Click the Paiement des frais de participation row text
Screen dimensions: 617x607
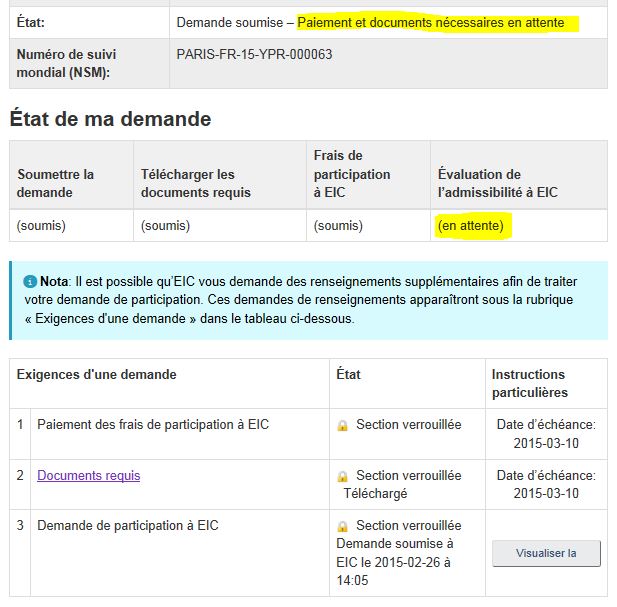tap(153, 424)
